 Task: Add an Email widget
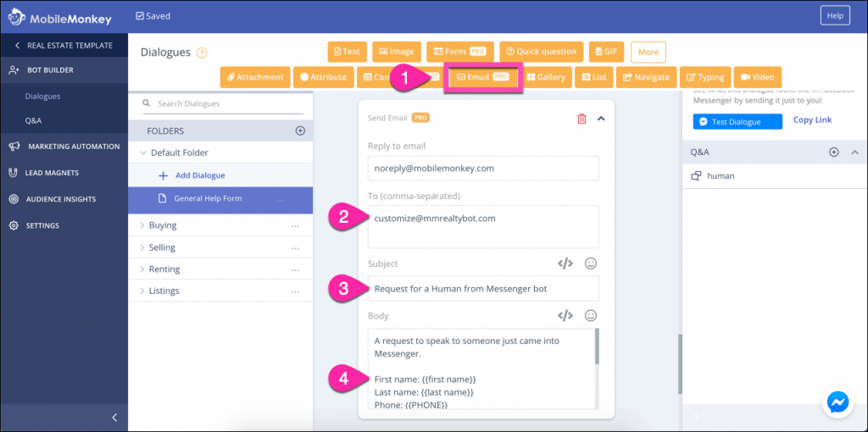click(x=482, y=77)
